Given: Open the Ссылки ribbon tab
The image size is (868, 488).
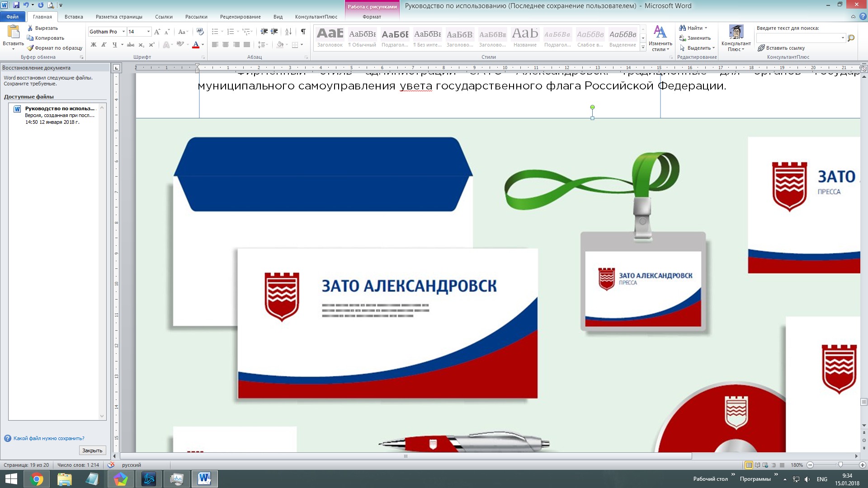Looking at the screenshot, I should 164,17.
